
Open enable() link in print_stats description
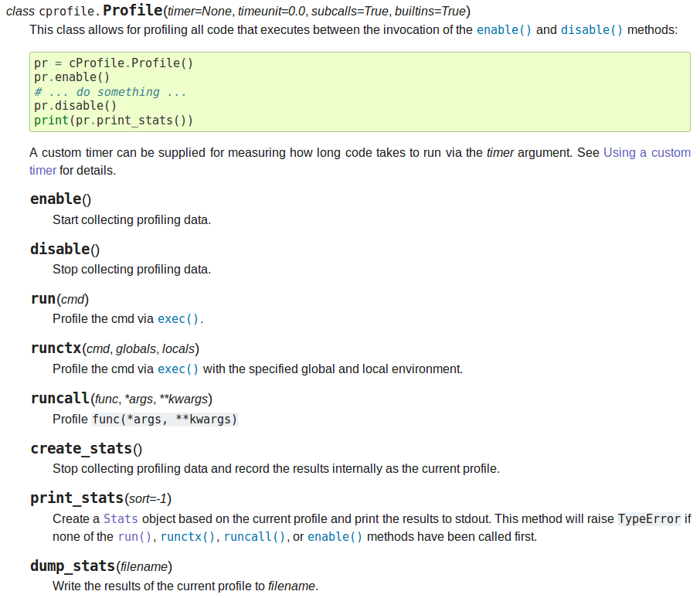(335, 537)
